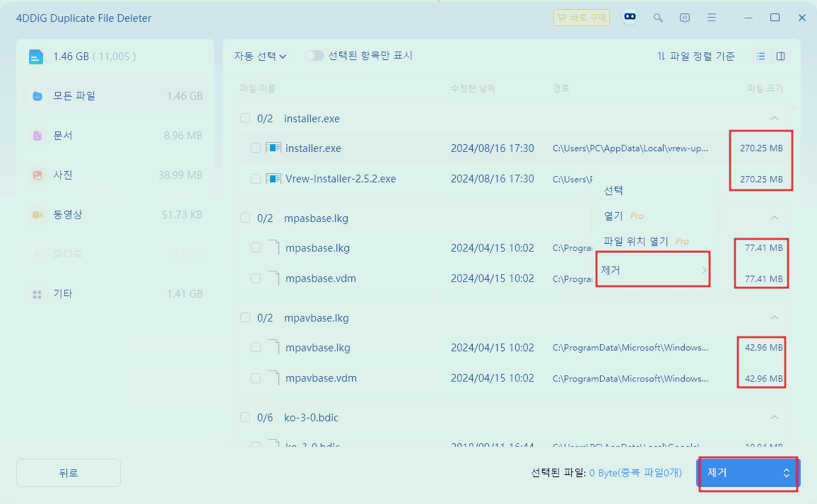Viewport: 817px width, 504px height.
Task: Click the shopping cart icon on 바로 구매
Action: coord(562,18)
